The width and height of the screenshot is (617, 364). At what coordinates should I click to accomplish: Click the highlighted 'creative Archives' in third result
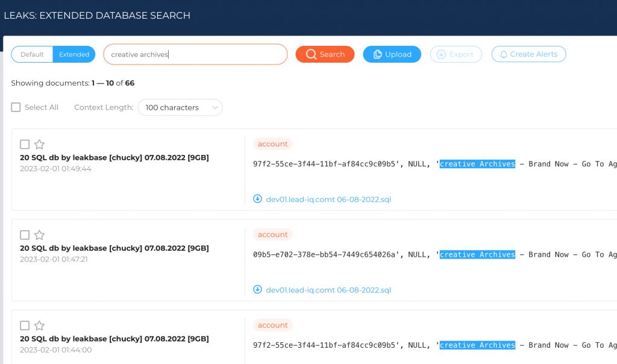(477, 345)
